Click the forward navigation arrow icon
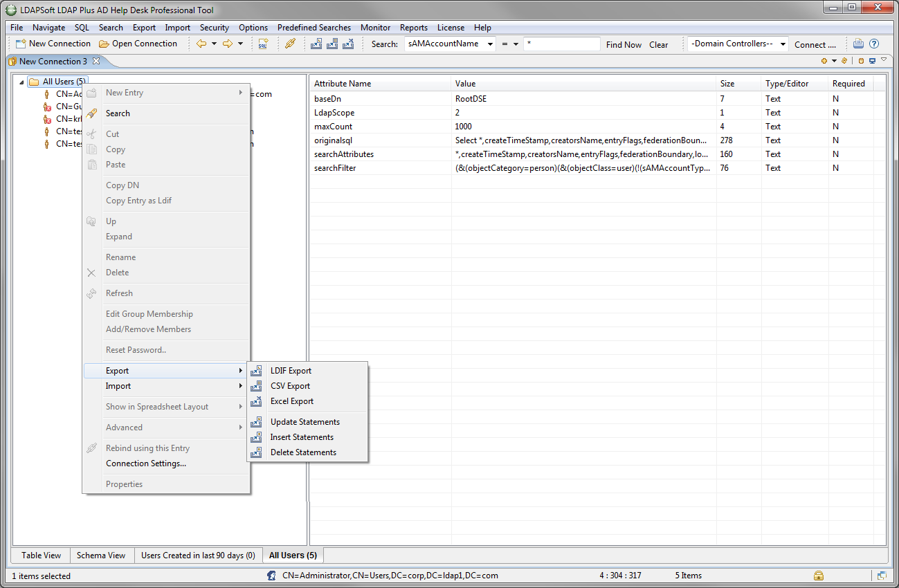The image size is (899, 588). pos(227,44)
